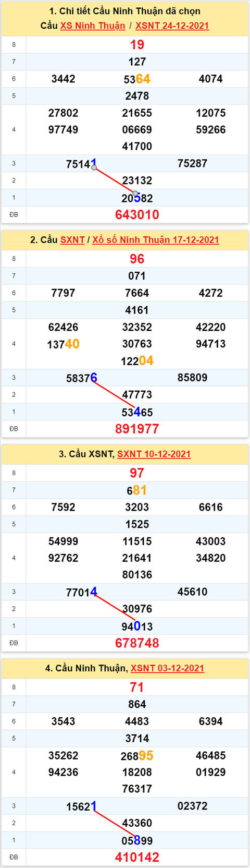
Task: Select the red prize number 19
Action: [137, 45]
